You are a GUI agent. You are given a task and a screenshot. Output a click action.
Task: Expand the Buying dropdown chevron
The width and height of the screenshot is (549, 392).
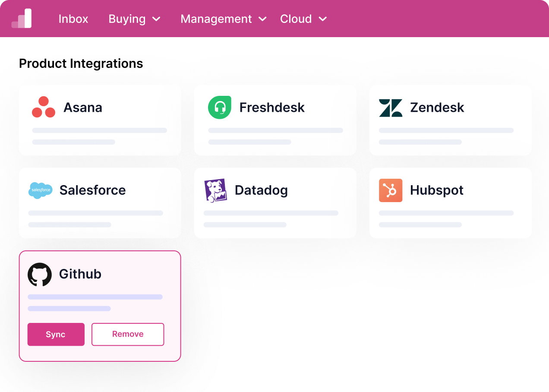pyautogui.click(x=157, y=19)
